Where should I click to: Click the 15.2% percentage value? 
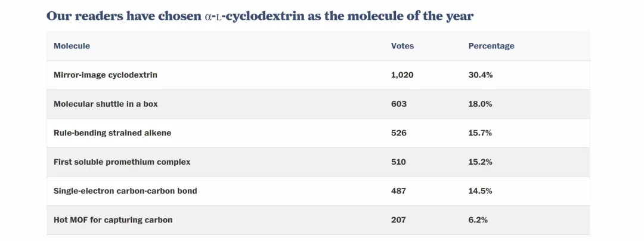(481, 162)
